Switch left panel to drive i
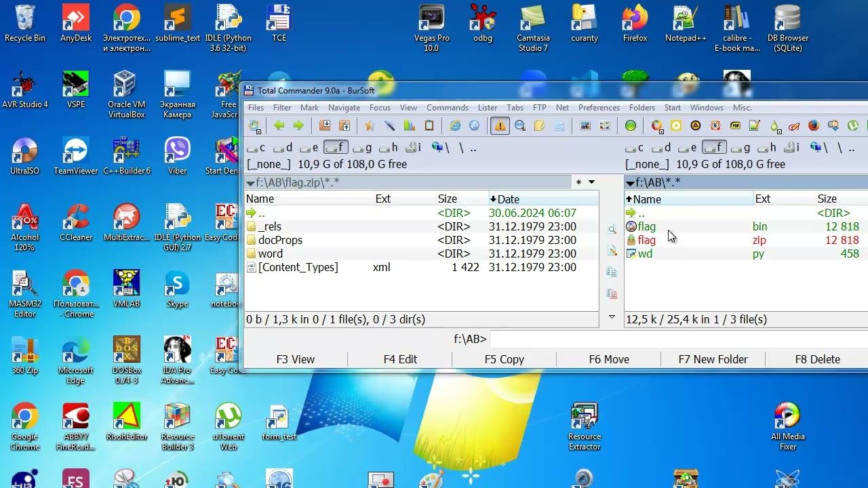 tap(414, 147)
